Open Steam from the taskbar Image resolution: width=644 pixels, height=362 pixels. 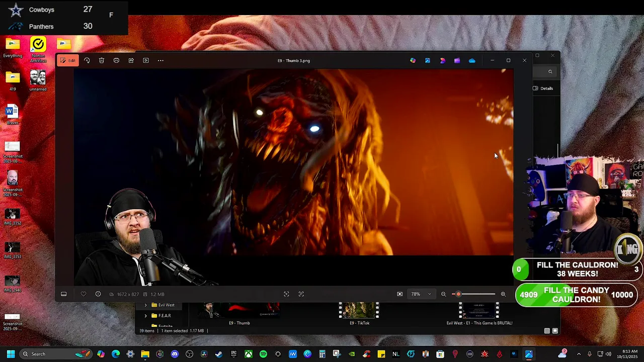pos(219,354)
